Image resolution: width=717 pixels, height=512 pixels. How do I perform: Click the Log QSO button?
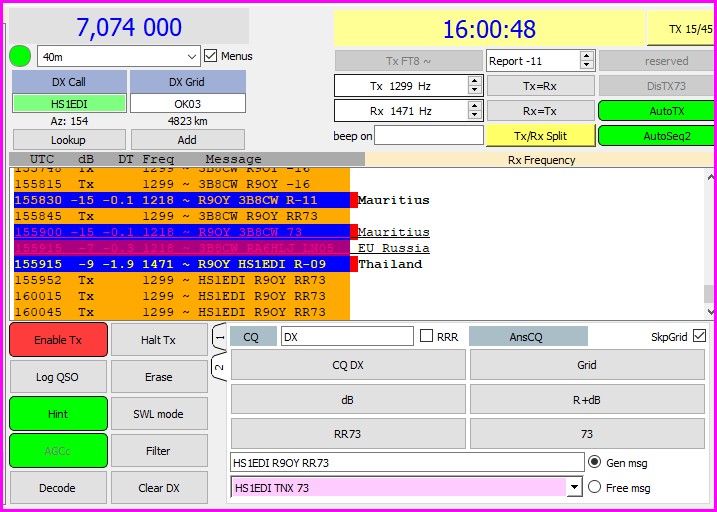coord(58,377)
